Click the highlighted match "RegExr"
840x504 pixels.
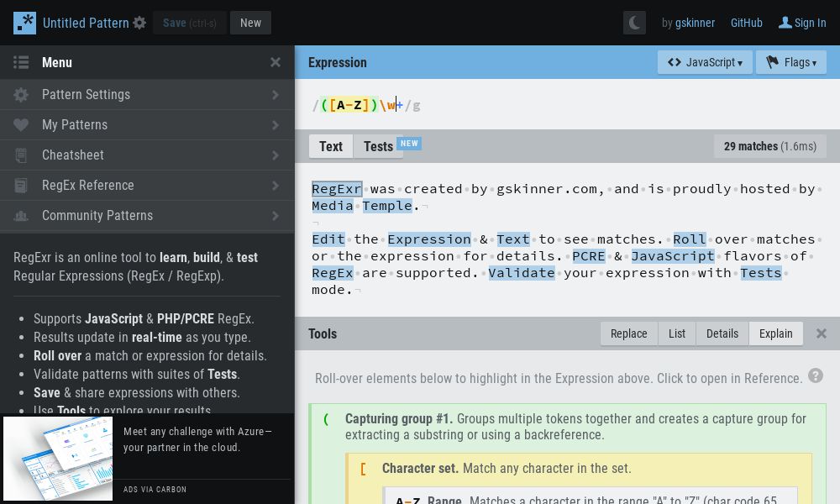coord(337,189)
